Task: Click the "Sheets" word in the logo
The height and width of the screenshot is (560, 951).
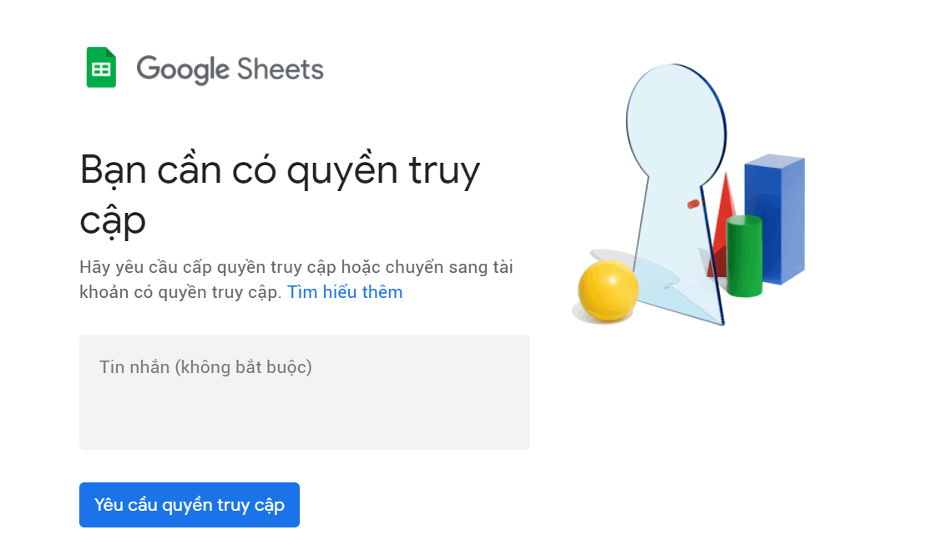Action: click(281, 68)
